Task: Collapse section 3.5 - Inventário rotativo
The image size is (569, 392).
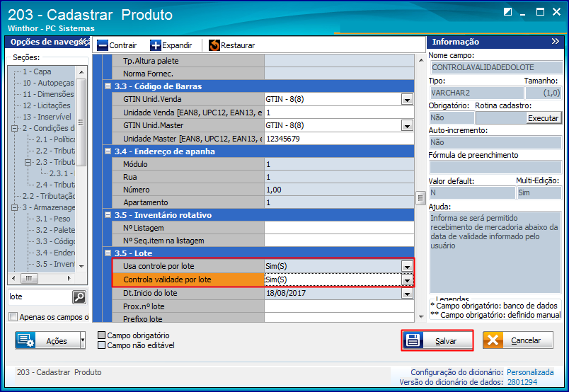Action: pos(108,215)
